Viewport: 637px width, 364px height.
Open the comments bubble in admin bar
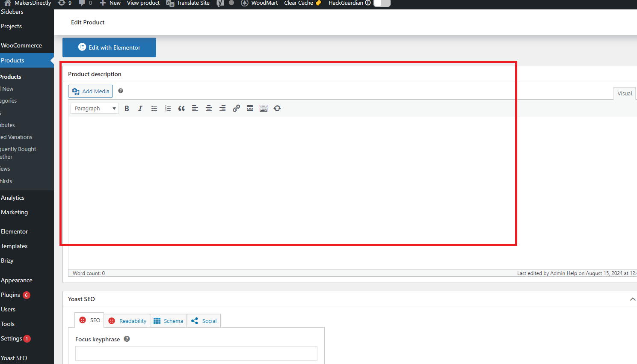tap(86, 3)
